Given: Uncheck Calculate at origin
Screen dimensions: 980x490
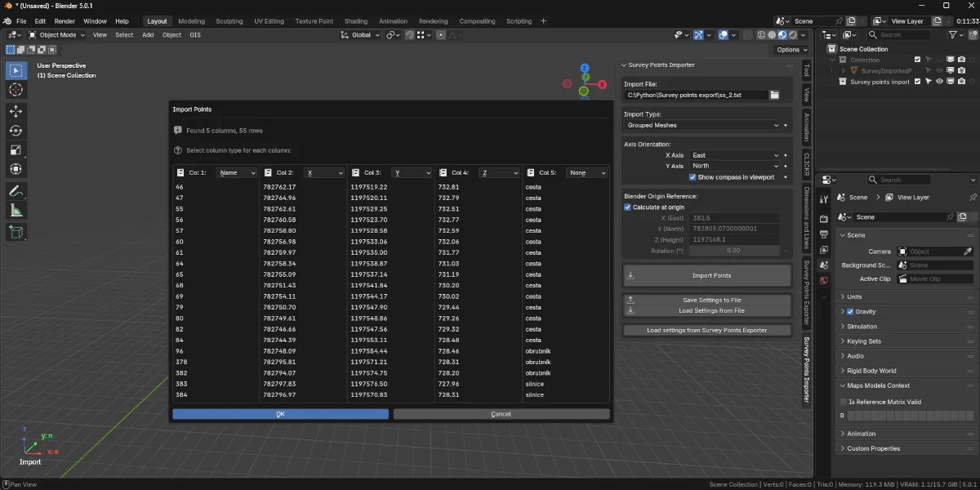Looking at the screenshot, I should pyautogui.click(x=627, y=207).
